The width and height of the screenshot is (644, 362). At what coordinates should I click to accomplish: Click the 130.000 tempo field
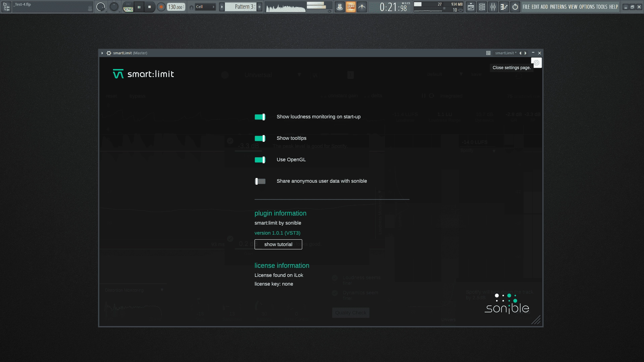pos(176,7)
